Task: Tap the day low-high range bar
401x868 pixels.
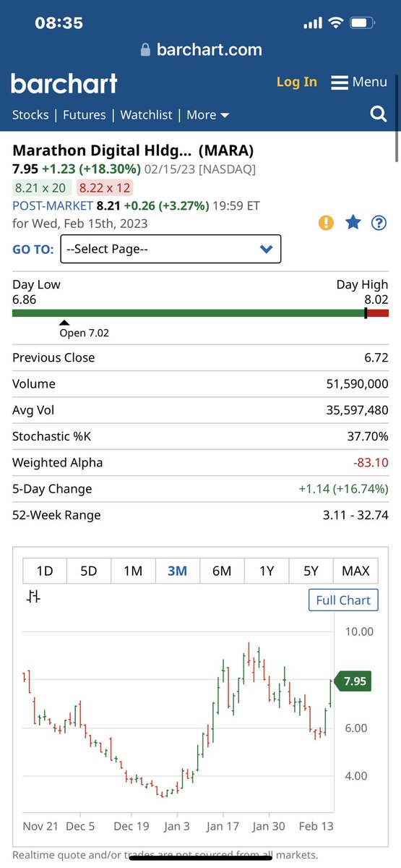Action: click(x=200, y=313)
